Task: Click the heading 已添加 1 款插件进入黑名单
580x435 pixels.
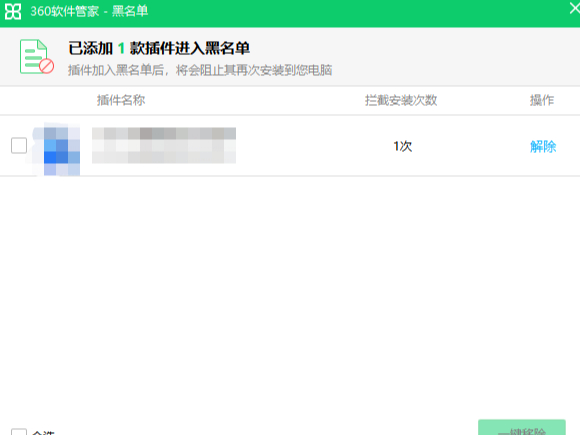Action: pyautogui.click(x=159, y=48)
